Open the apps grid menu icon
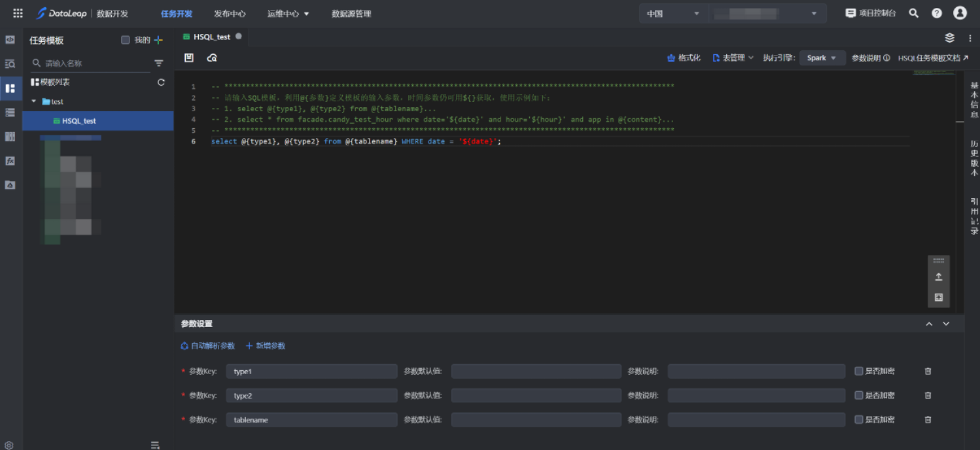The width and height of the screenshot is (980, 450). pyautogui.click(x=18, y=13)
